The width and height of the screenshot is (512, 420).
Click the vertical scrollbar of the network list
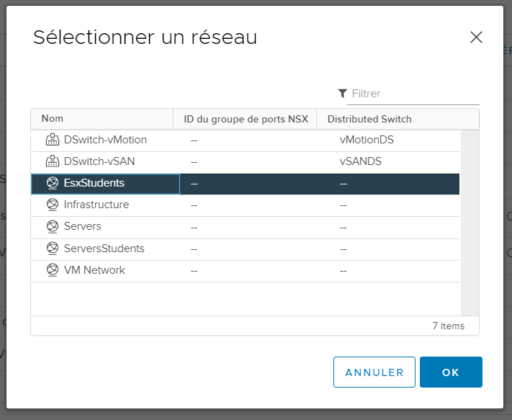[x=470, y=223]
